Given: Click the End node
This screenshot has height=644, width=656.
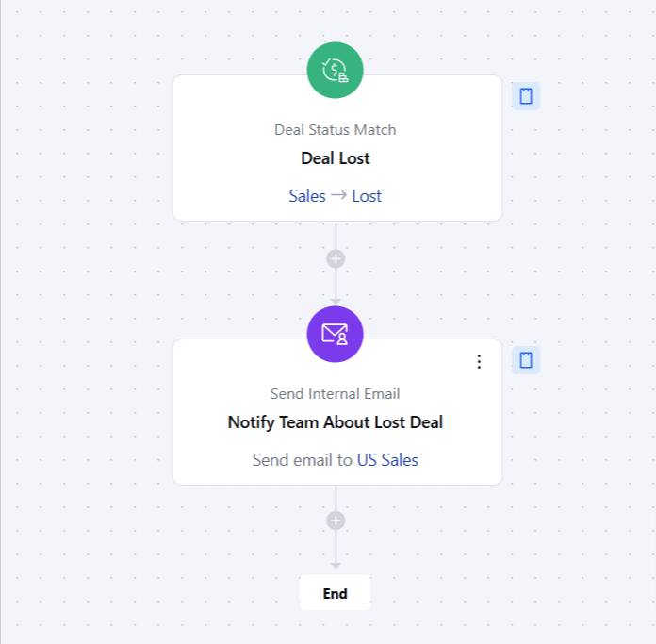Looking at the screenshot, I should (336, 593).
